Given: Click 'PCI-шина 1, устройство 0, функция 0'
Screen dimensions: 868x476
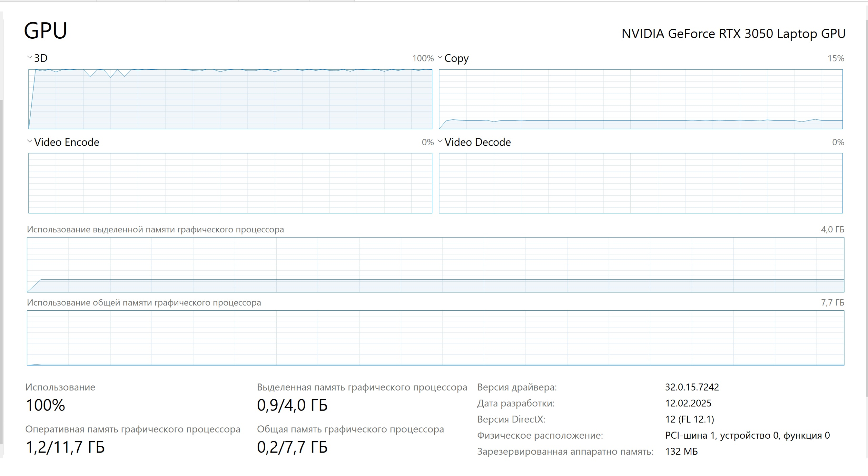Looking at the screenshot, I should coord(747,435).
